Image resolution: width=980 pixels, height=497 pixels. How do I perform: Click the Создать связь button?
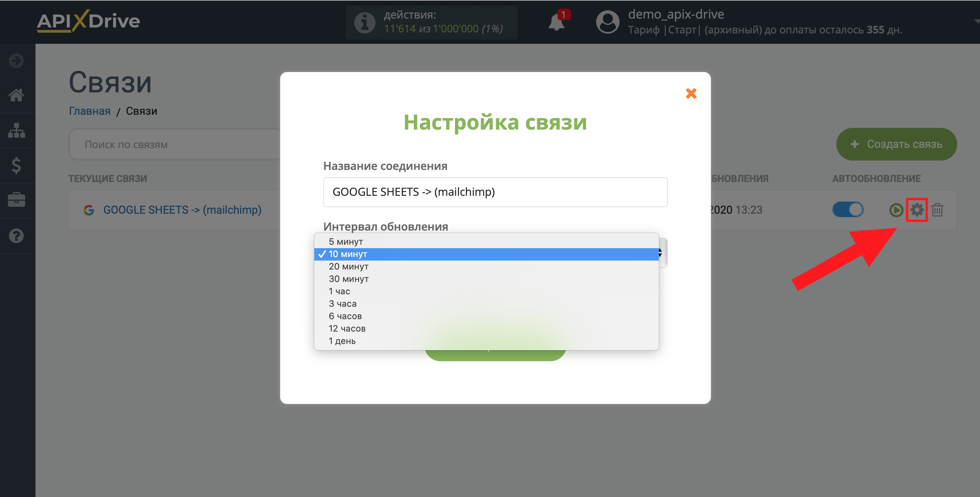pos(896,144)
